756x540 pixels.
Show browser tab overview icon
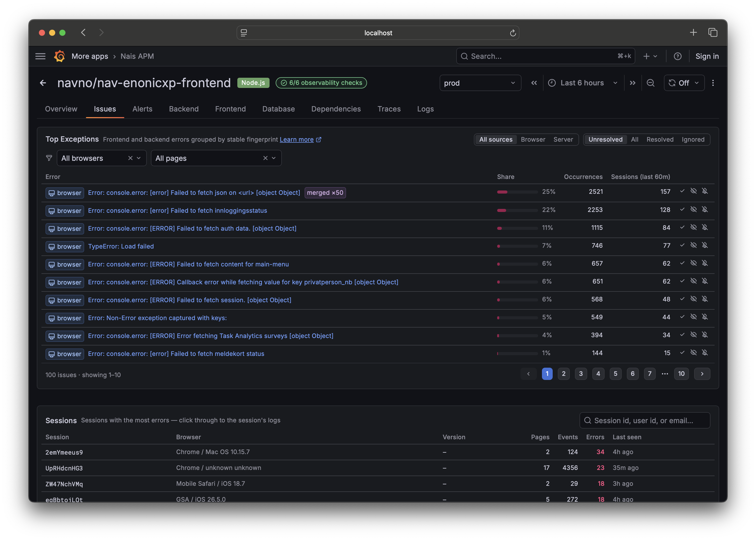[x=713, y=32]
